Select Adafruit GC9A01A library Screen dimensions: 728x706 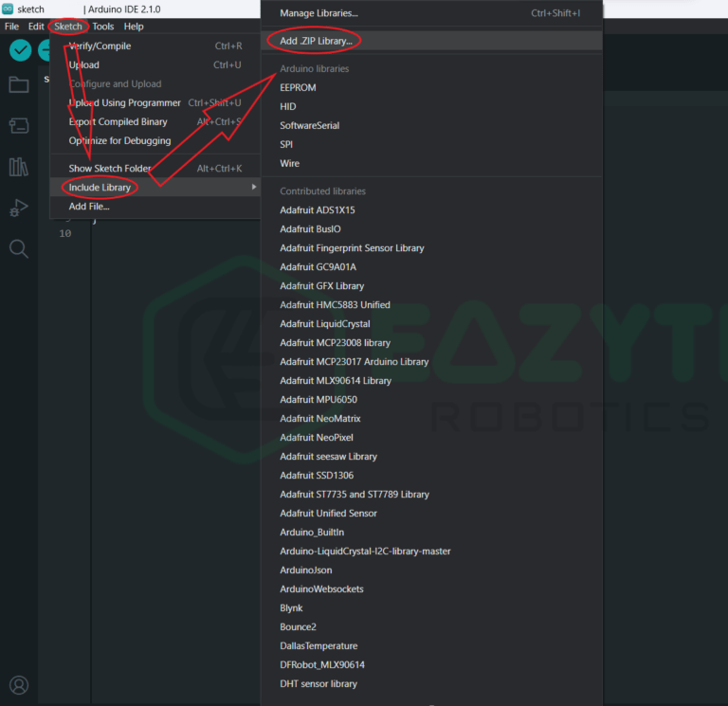[x=432, y=267]
